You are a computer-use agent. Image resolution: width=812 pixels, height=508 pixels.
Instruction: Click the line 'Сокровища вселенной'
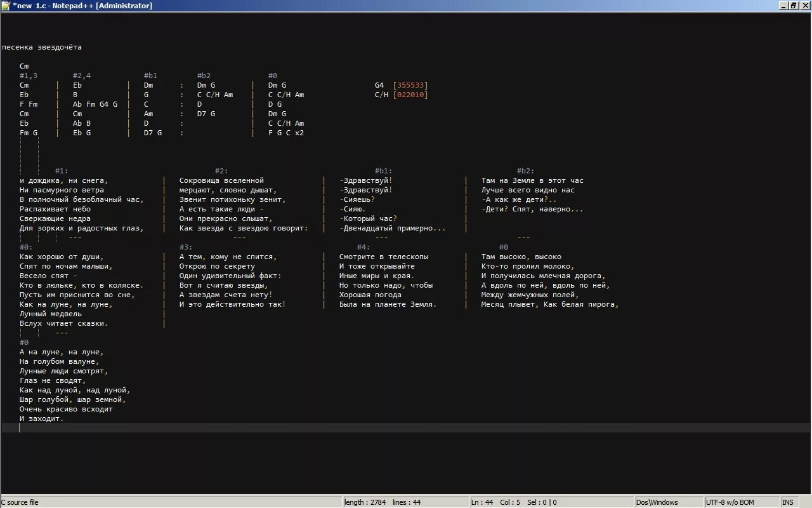[x=221, y=180]
